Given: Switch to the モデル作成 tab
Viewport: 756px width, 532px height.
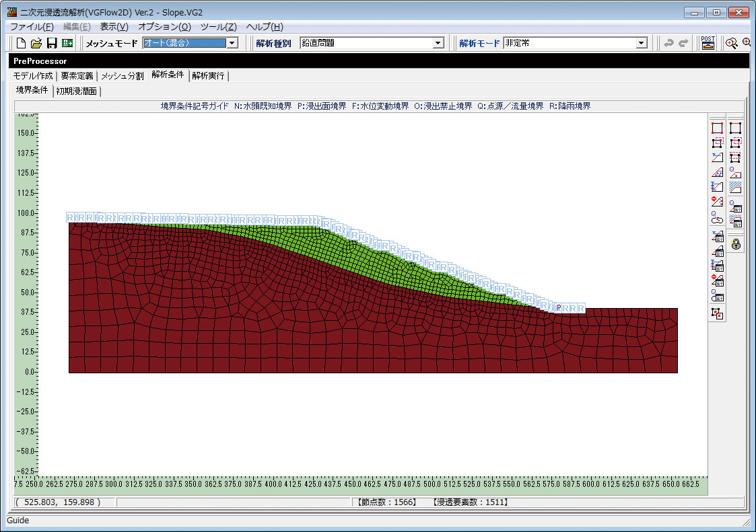Looking at the screenshot, I should (33, 75).
